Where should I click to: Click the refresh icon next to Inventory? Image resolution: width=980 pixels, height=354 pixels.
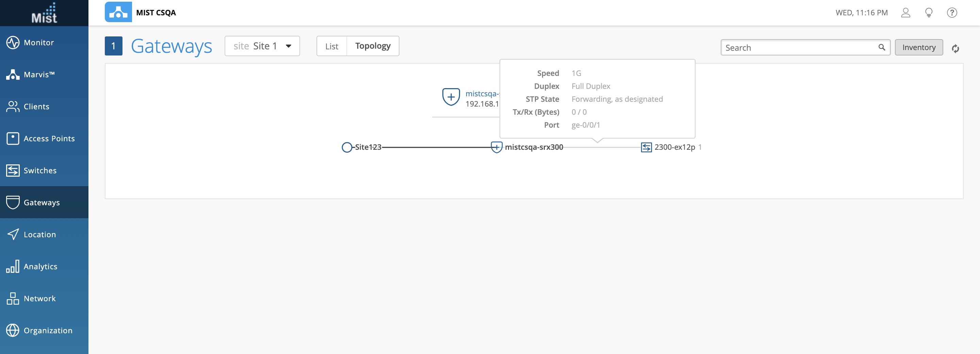[955, 48]
